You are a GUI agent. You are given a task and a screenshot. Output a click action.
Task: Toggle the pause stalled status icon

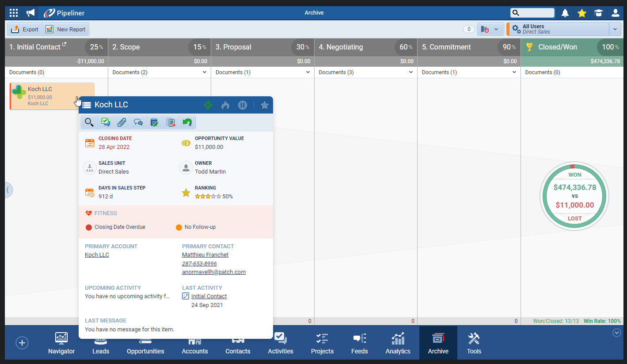click(x=243, y=105)
